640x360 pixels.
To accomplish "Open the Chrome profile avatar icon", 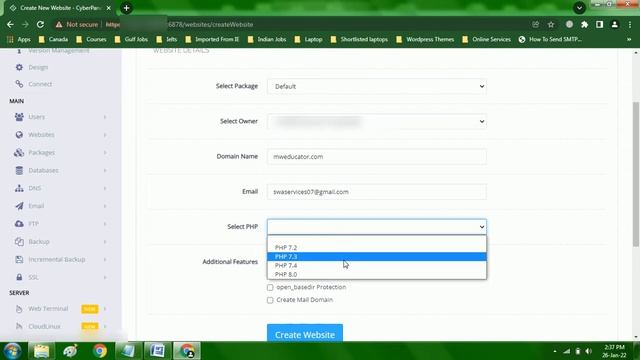I will 614,24.
